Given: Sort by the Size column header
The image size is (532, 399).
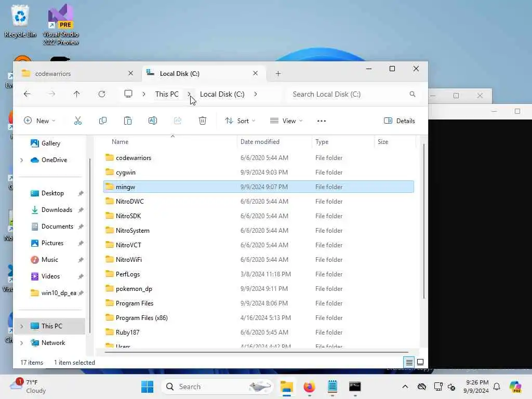Looking at the screenshot, I should pos(395,142).
